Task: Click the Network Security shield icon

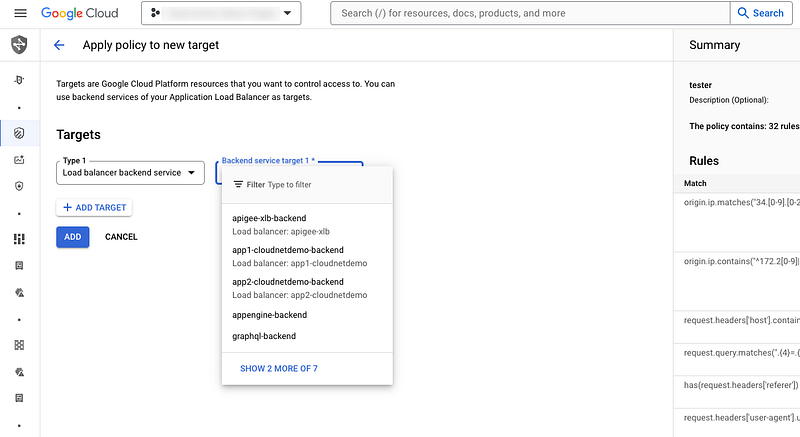Action: click(x=19, y=45)
